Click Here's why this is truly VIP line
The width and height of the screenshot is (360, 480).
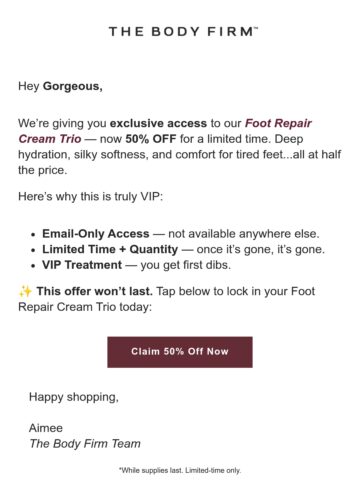(x=91, y=196)
